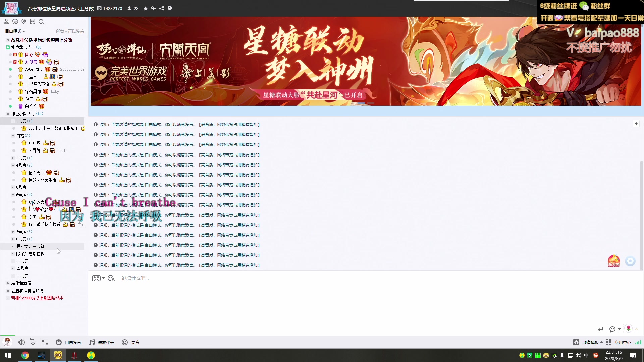This screenshot has height=362, width=644.
Task: Select the 净化鱼塘局 channel
Action: coord(21,283)
